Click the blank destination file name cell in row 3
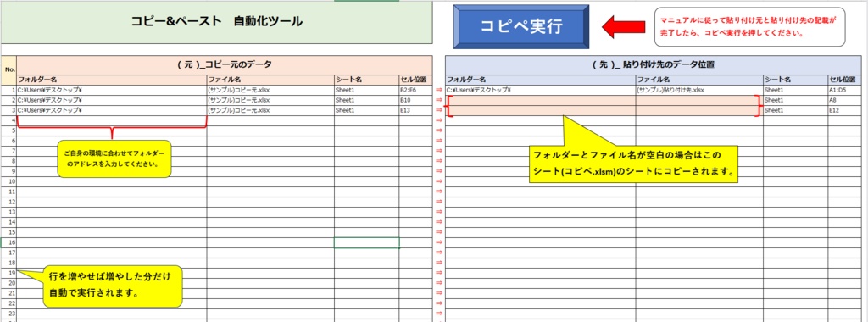This screenshot has width=868, height=322. 699,110
